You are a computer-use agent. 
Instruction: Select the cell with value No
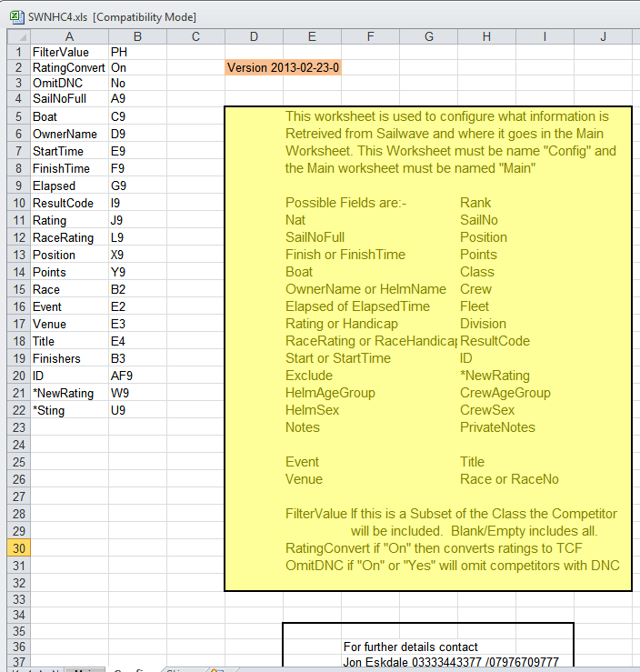137,83
